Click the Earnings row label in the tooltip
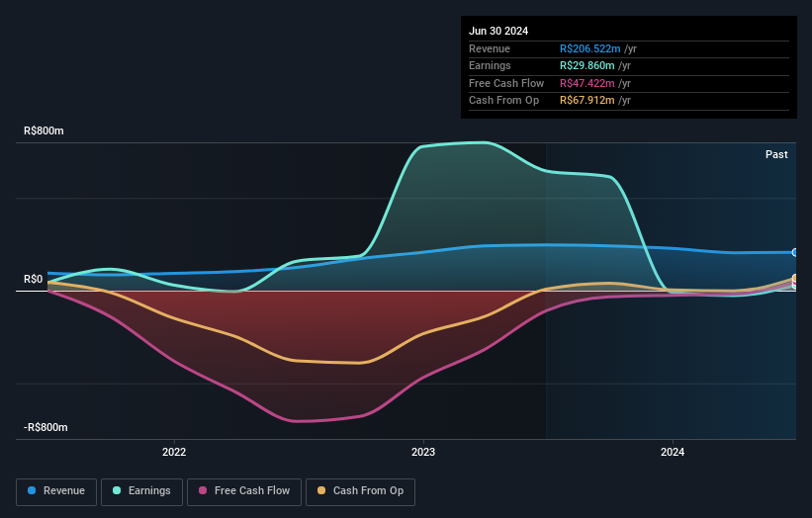The height and width of the screenshot is (518, 812). pyautogui.click(x=490, y=65)
